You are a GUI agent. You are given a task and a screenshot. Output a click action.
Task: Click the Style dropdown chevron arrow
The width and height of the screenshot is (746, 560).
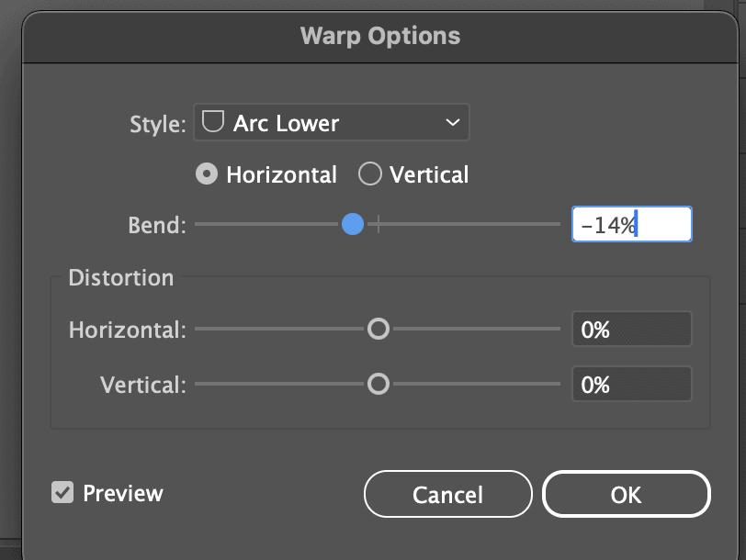coord(451,123)
